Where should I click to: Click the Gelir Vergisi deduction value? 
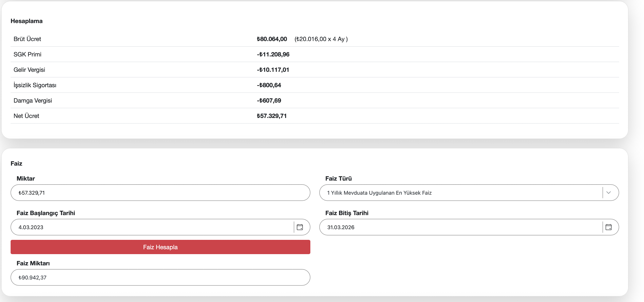coord(273,70)
